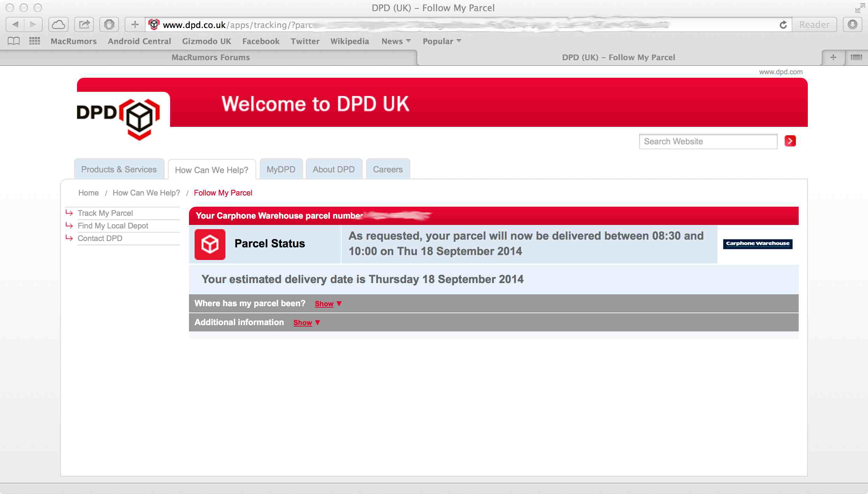The image size is (868, 494).
Task: Open the About DPD tab
Action: click(x=334, y=170)
